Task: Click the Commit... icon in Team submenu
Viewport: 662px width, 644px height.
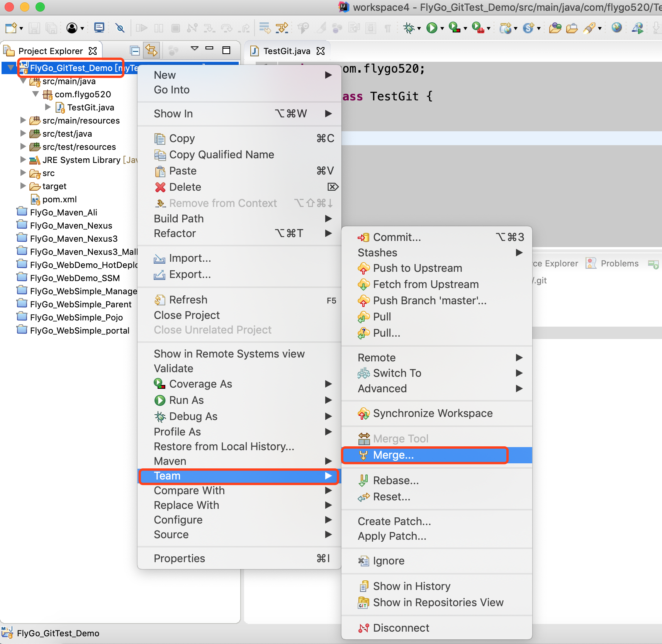Action: (363, 237)
